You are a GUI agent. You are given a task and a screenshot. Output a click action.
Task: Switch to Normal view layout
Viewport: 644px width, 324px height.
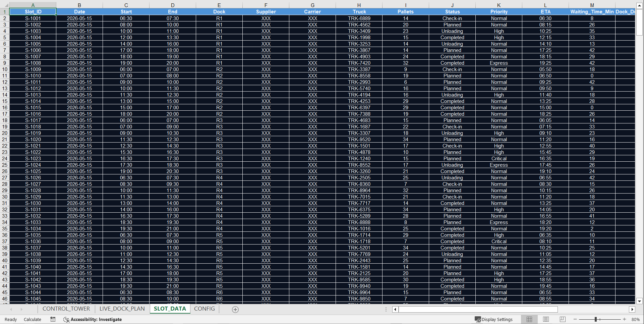[529, 319]
